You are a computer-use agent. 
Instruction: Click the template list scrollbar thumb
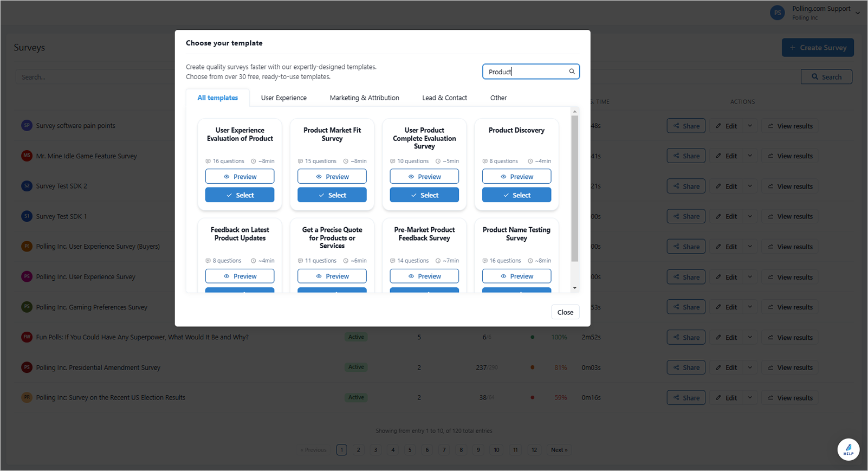pos(575,188)
